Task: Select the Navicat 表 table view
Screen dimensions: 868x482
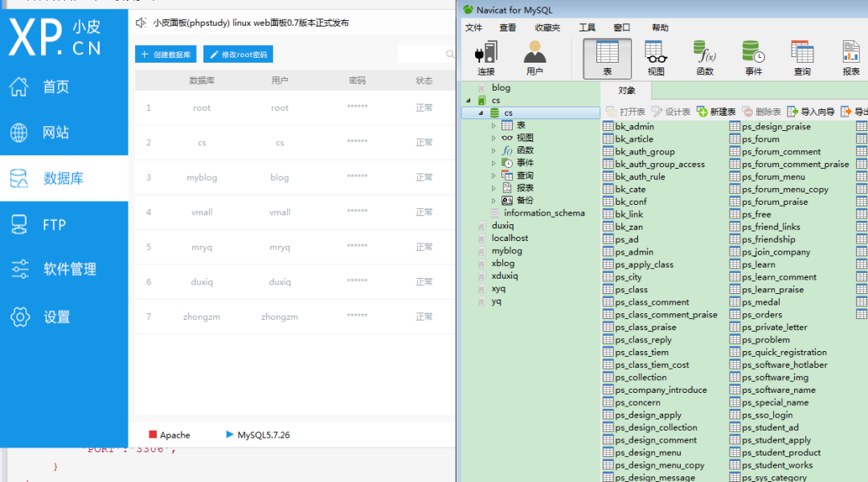Action: pos(608,59)
